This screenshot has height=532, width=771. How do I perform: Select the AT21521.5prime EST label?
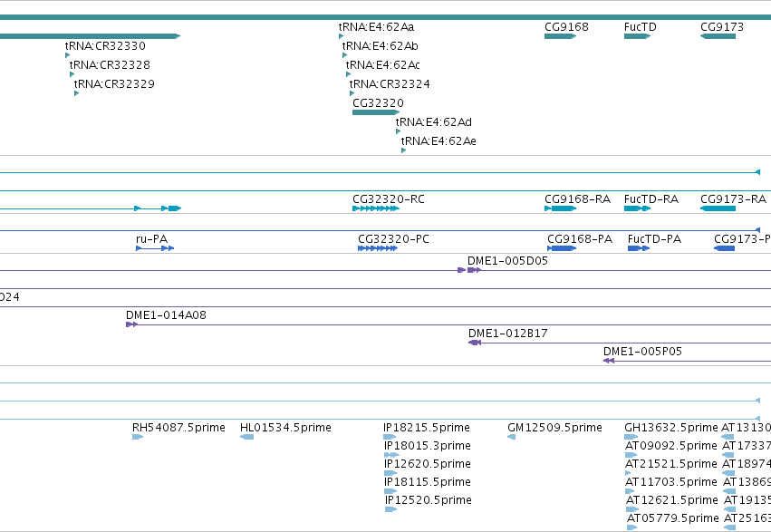(x=671, y=464)
